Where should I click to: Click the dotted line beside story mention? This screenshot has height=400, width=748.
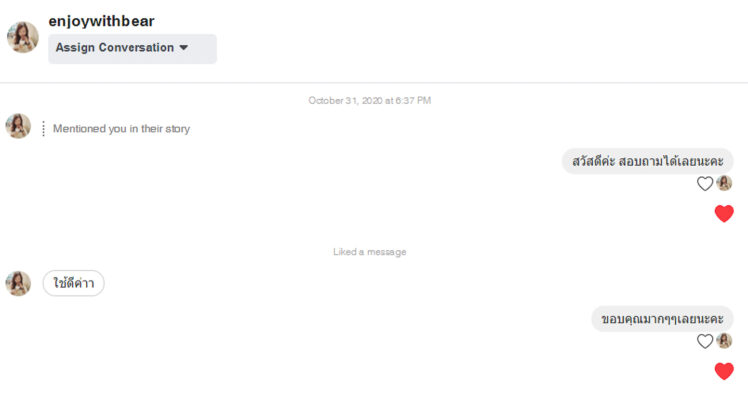click(x=43, y=128)
